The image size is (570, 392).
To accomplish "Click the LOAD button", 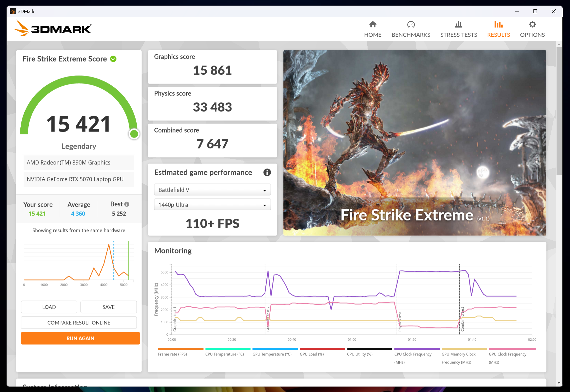I will 49,307.
